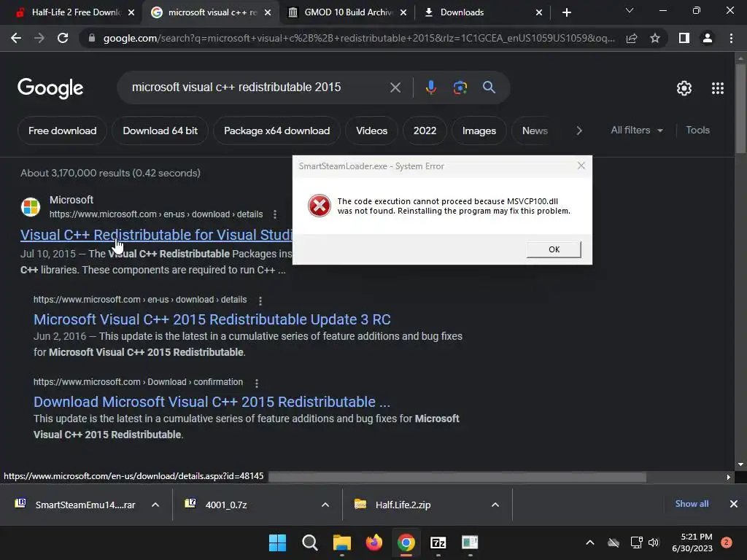Apply the 2022 filter chip

[425, 131]
